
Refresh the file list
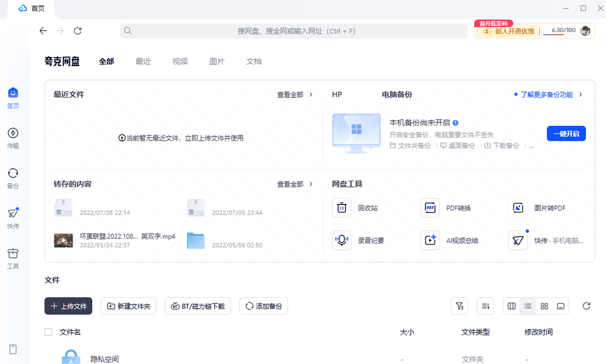[x=586, y=306]
